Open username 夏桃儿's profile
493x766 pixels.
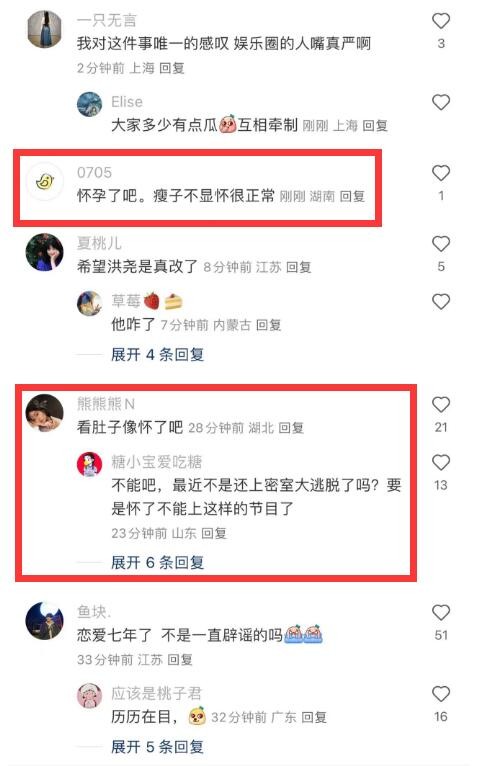(99, 243)
